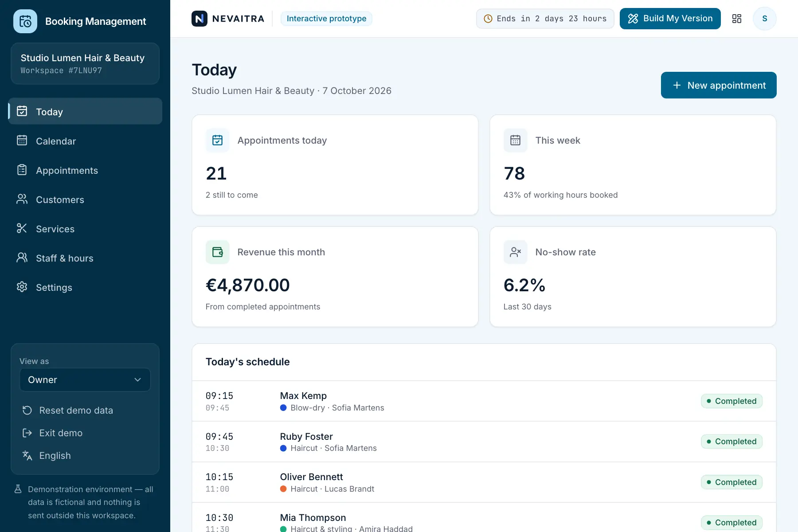
Task: Click the gear icon beside Settings
Action: 22,287
